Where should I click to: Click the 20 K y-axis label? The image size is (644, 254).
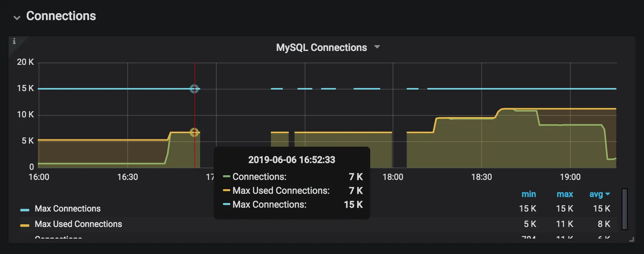(x=25, y=62)
